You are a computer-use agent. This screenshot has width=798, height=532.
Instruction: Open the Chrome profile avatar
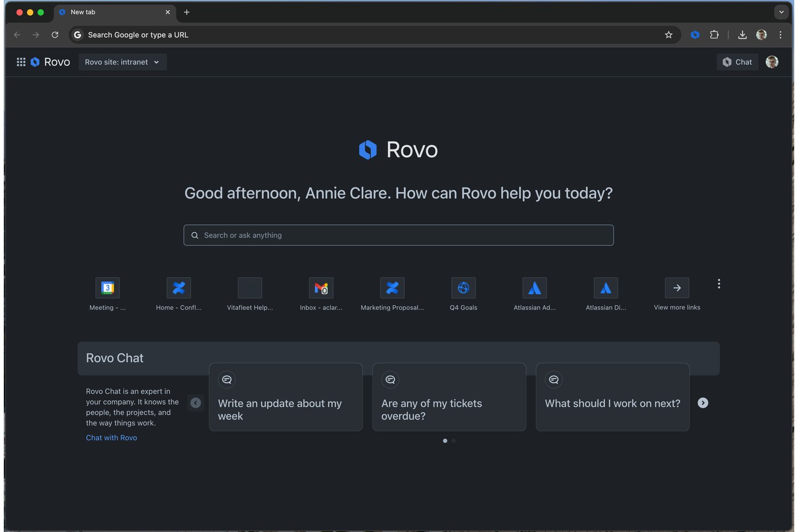(x=761, y=34)
